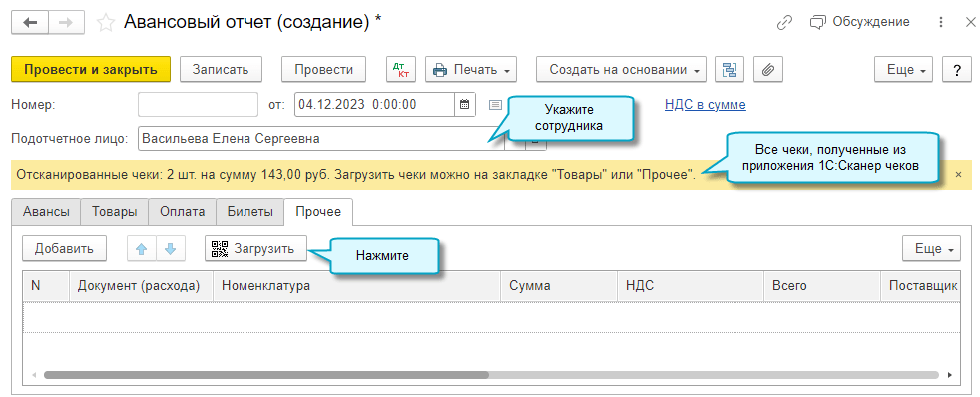The image size is (980, 397).
Task: Add document to favorites with star icon
Action: (x=106, y=23)
